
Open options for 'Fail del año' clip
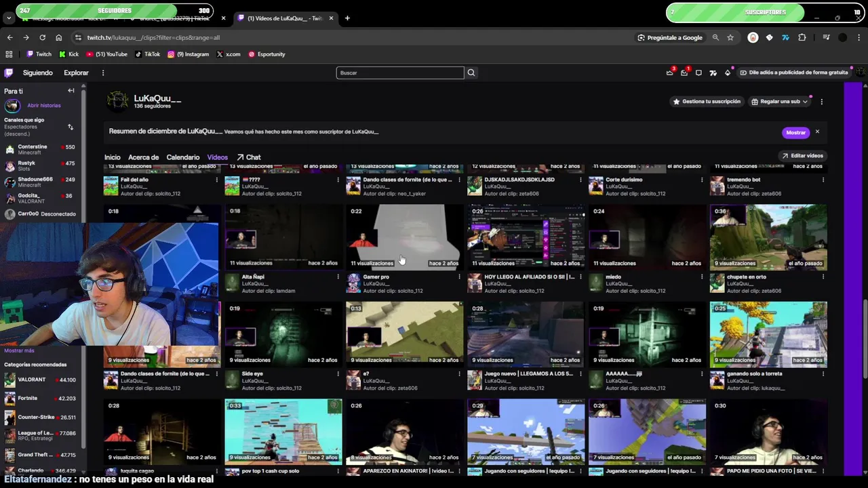pyautogui.click(x=217, y=180)
